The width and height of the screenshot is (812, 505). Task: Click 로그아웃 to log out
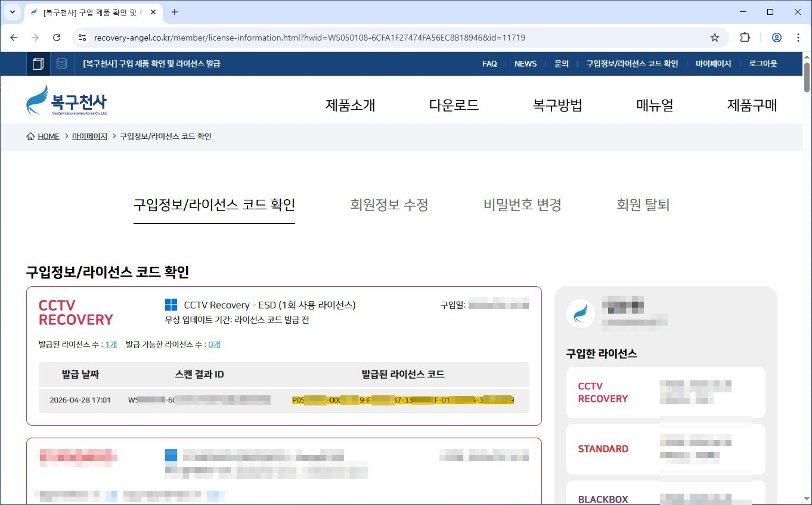click(763, 64)
